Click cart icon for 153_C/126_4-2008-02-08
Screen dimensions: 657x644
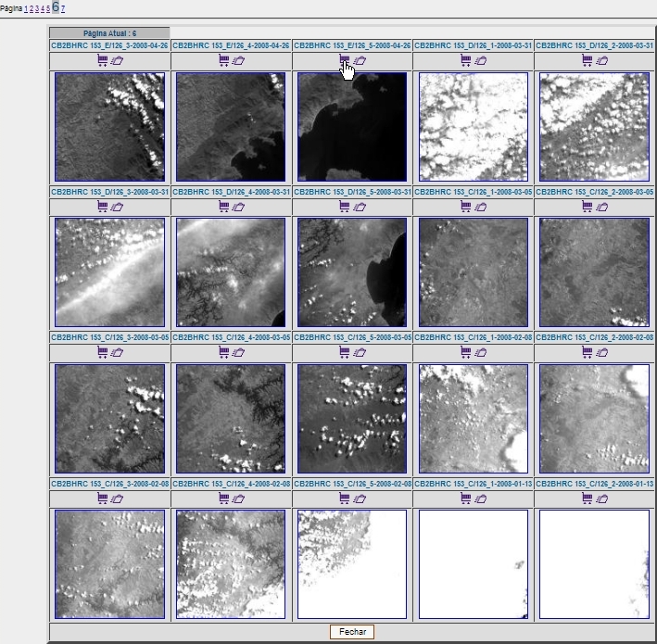coord(224,498)
